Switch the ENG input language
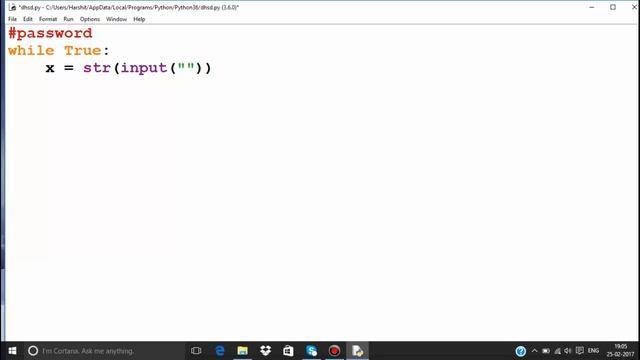The height and width of the screenshot is (360, 640). [593, 351]
